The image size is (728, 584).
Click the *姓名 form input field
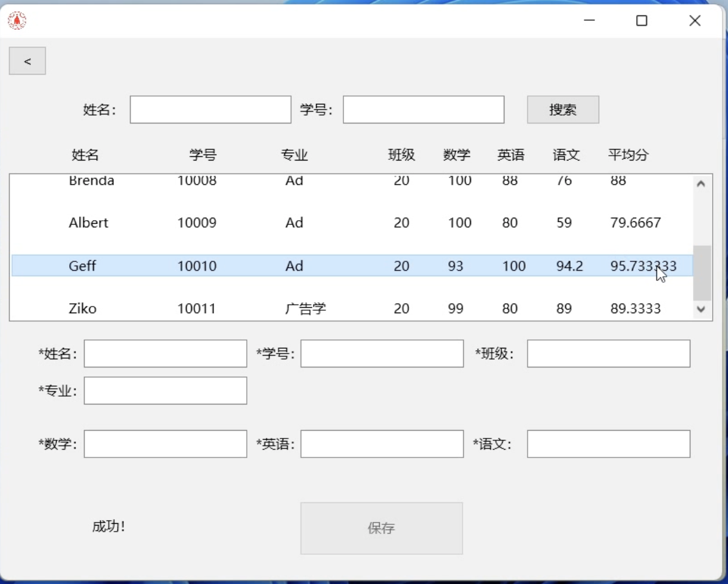165,354
